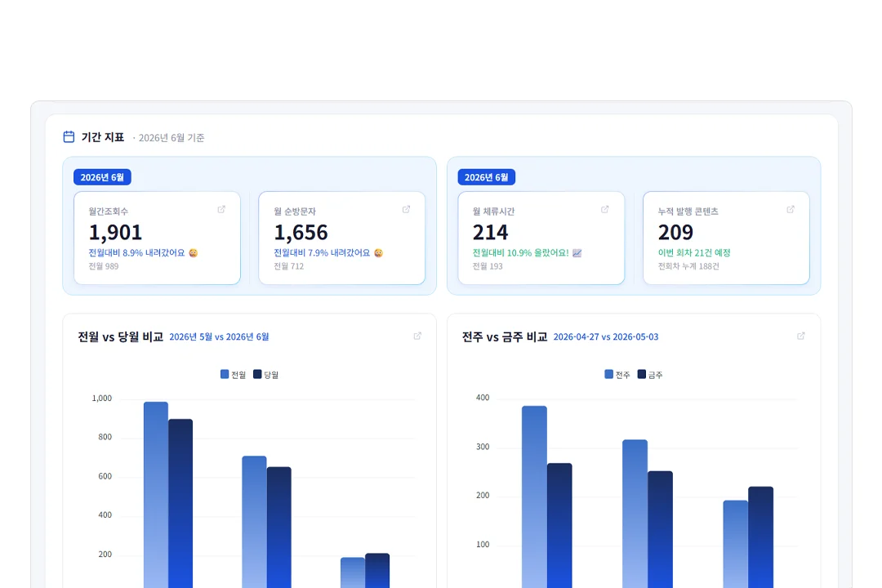Select the 1,901 monthly views value
The width and height of the screenshot is (882, 588).
(115, 233)
